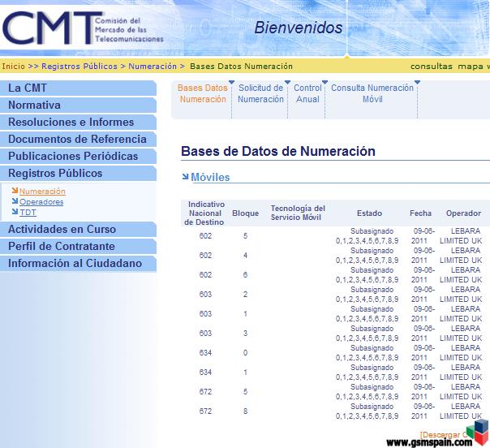This screenshot has height=448, width=490.
Task: Open the La CMT menu
Action: coord(78,88)
